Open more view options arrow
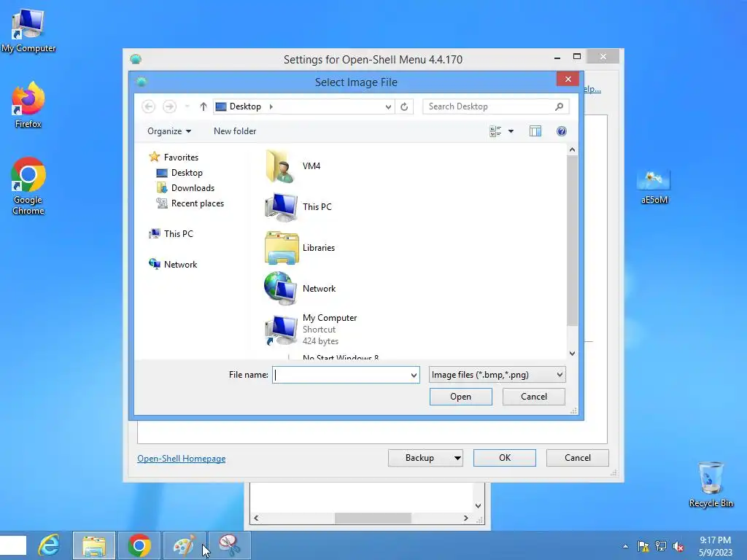Image resolution: width=747 pixels, height=560 pixels. (511, 131)
